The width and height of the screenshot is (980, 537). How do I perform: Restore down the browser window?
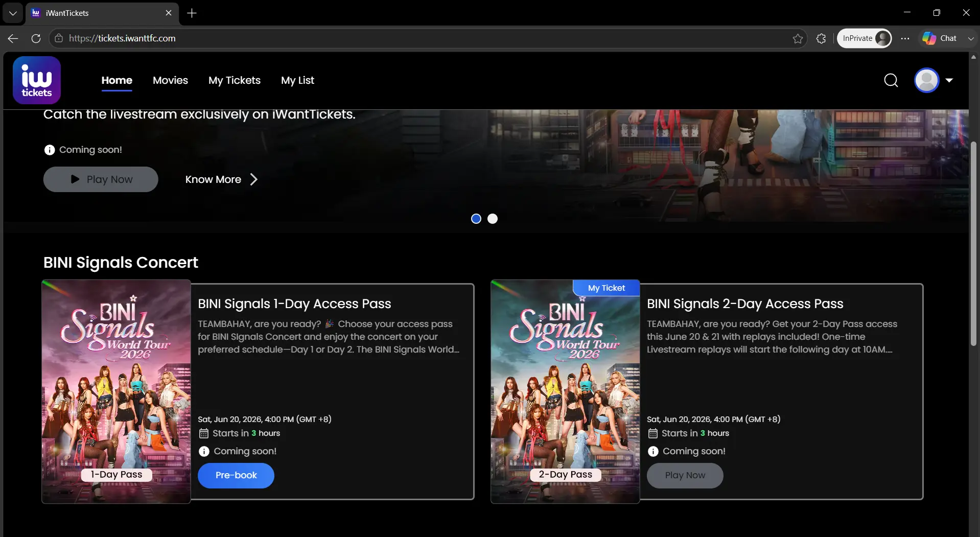(937, 13)
